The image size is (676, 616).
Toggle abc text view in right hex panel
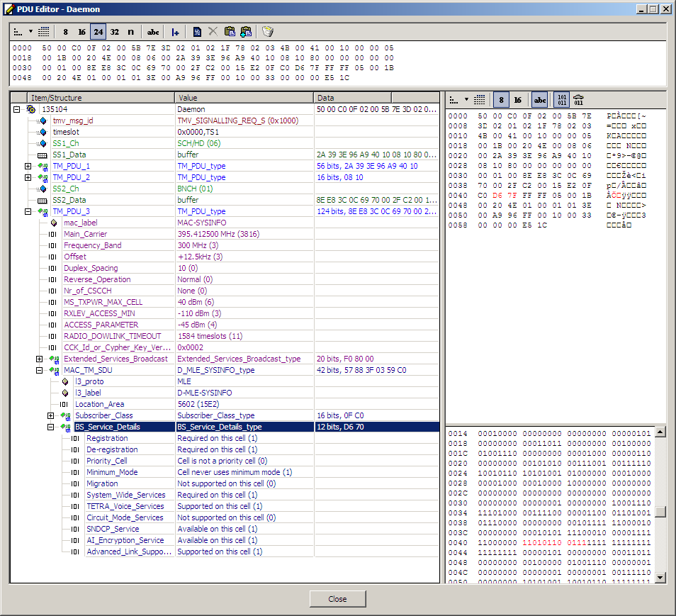[x=540, y=100]
